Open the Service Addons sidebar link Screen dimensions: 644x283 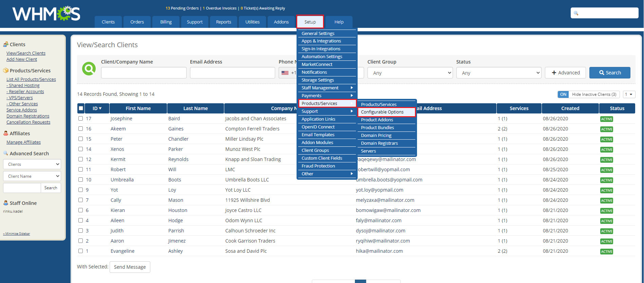click(22, 110)
